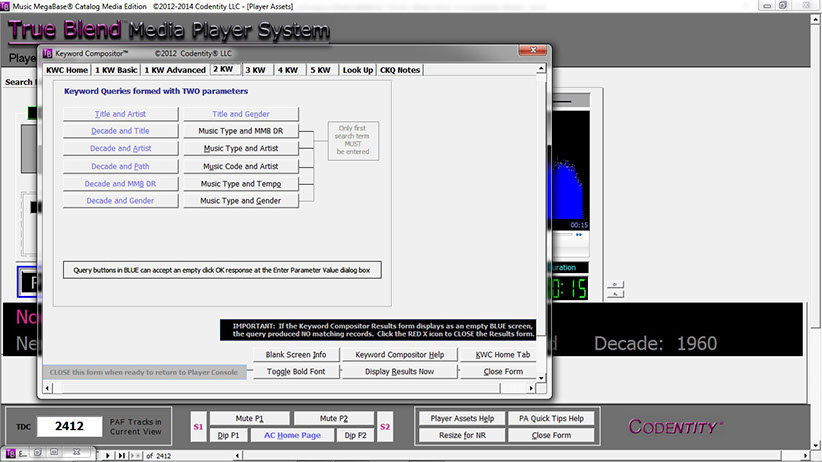Click the S2 indicator button

coord(386,427)
